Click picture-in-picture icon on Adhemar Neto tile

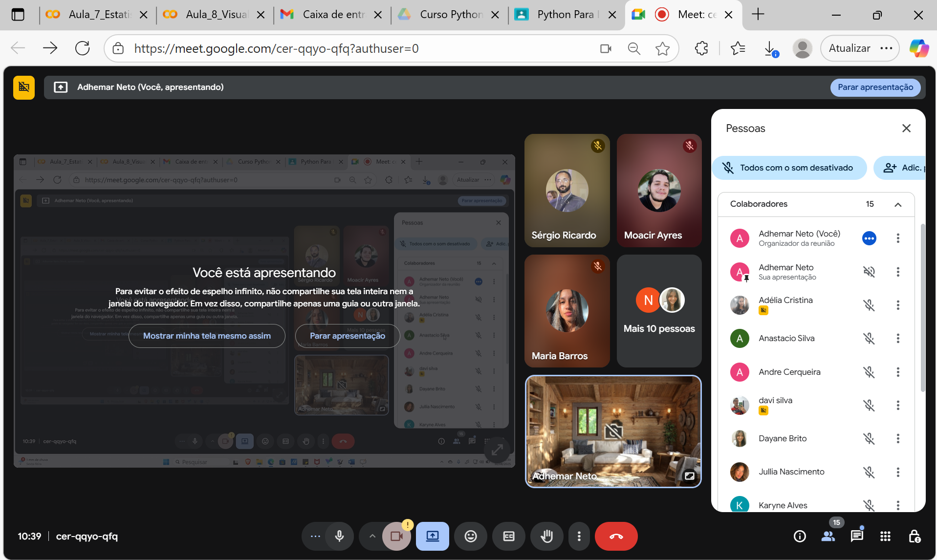(690, 476)
